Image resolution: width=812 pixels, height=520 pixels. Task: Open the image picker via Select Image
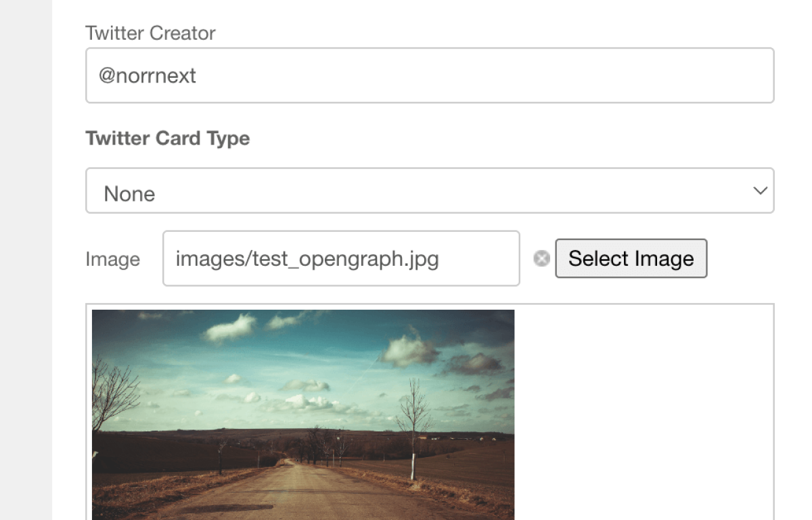pos(631,258)
